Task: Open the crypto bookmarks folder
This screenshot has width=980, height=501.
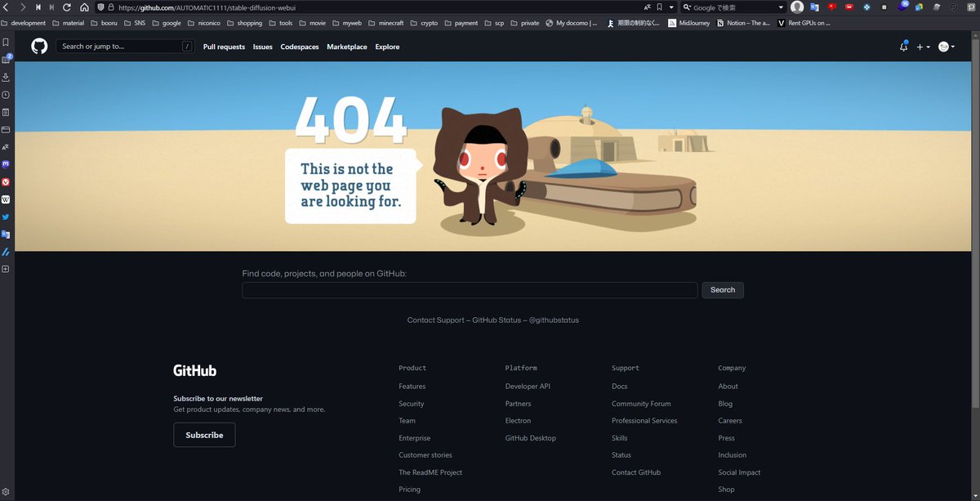Action: 424,23
